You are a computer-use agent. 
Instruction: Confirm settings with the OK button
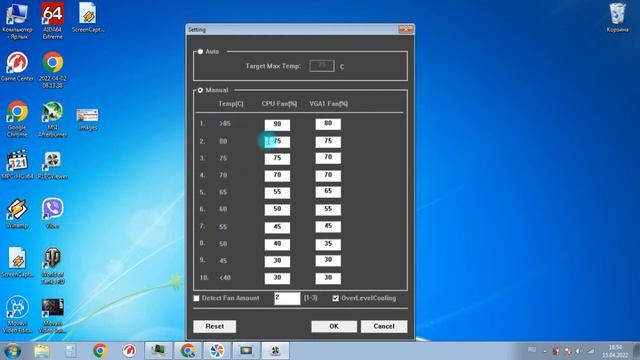point(334,326)
